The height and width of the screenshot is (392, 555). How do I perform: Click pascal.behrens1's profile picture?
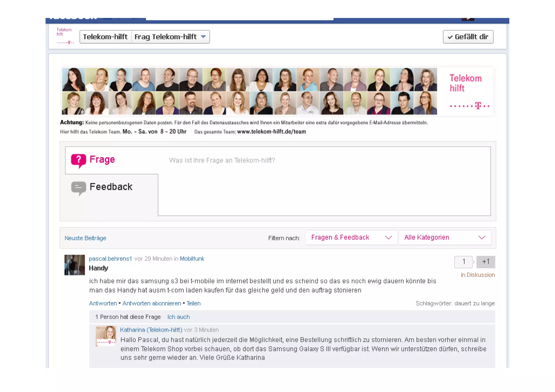tap(75, 265)
